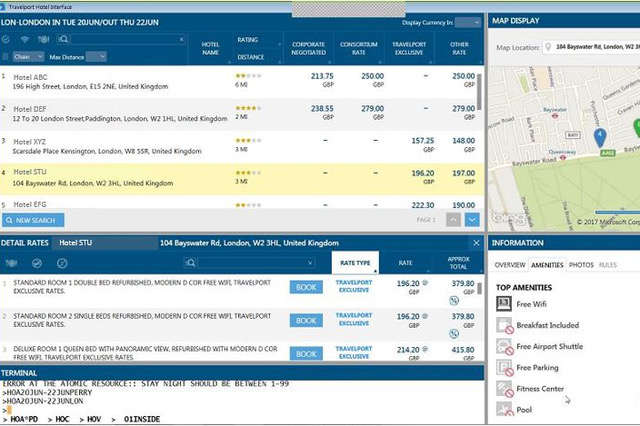Viewport: 640px width, 426px height.
Task: Sort by Other Rate column
Action: 460,48
